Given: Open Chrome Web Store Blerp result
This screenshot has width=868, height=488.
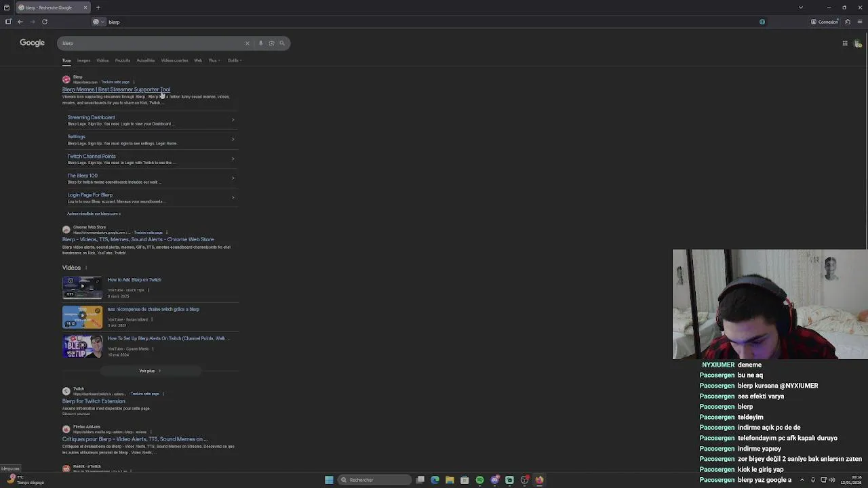Looking at the screenshot, I should (x=138, y=239).
